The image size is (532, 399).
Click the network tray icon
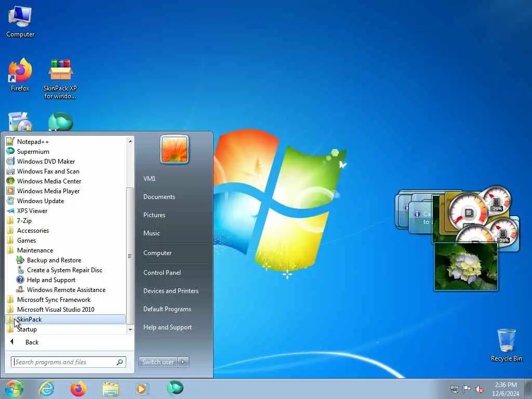pos(454,389)
